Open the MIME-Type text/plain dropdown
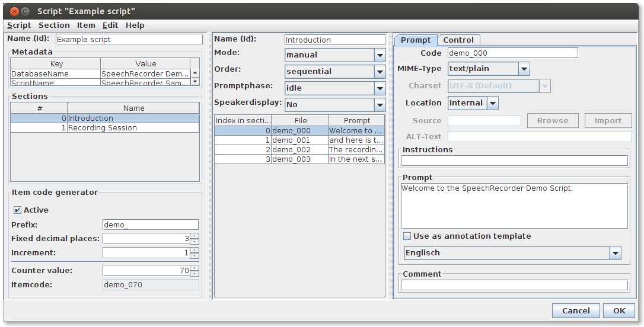This screenshot has width=644, height=327. click(x=524, y=69)
